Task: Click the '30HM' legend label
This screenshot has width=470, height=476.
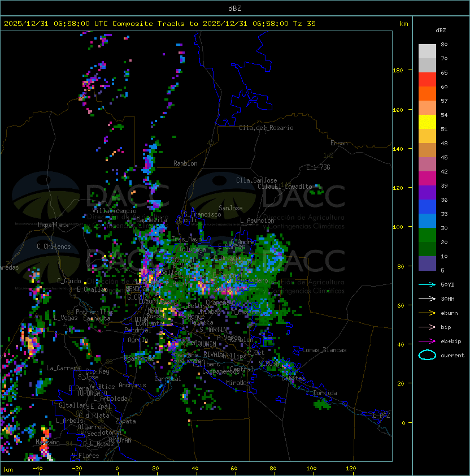Action: point(447,298)
